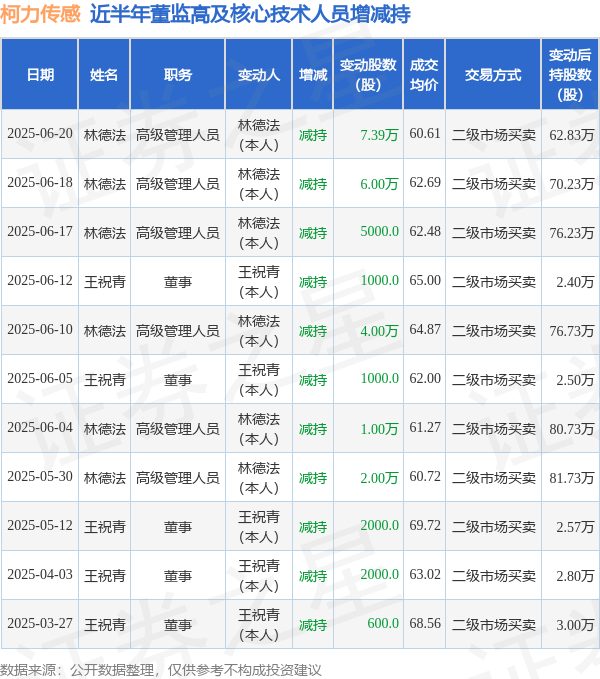Select the date 2025-06-10
Image resolution: width=600 pixels, height=679 pixels.
coord(40,329)
